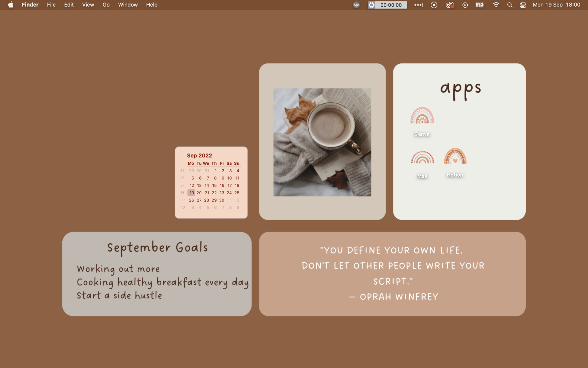The image size is (588, 368).
Task: Select today's date 19 on the calendar widget
Action: tap(192, 193)
